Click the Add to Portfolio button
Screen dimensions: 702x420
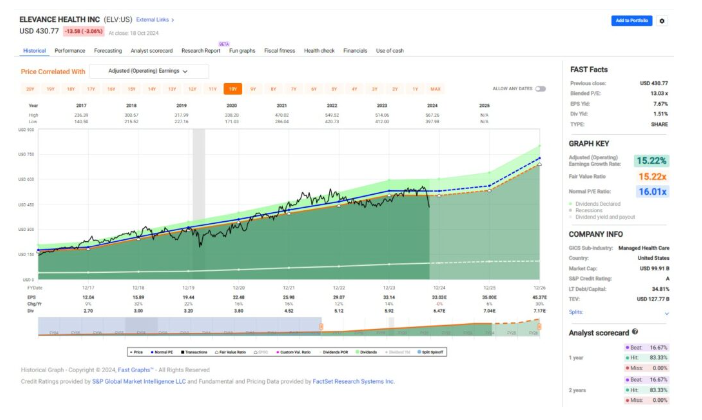[x=631, y=21]
